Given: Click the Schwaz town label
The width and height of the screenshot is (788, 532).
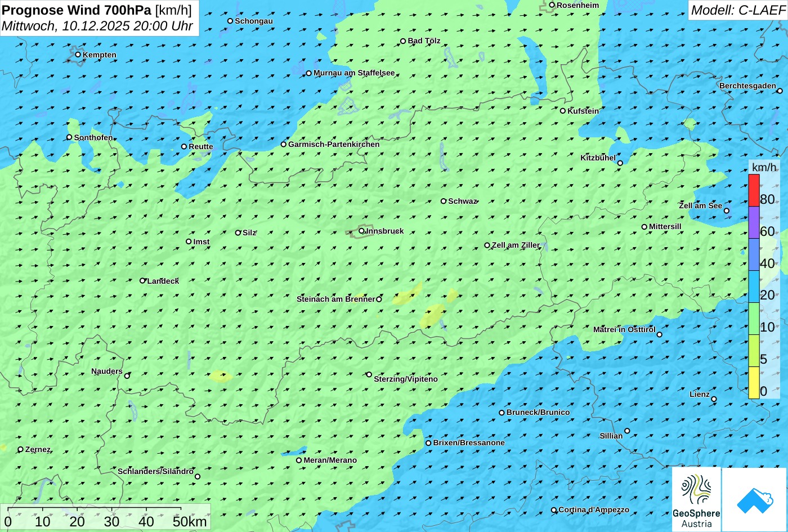Looking at the screenshot, I should [463, 201].
